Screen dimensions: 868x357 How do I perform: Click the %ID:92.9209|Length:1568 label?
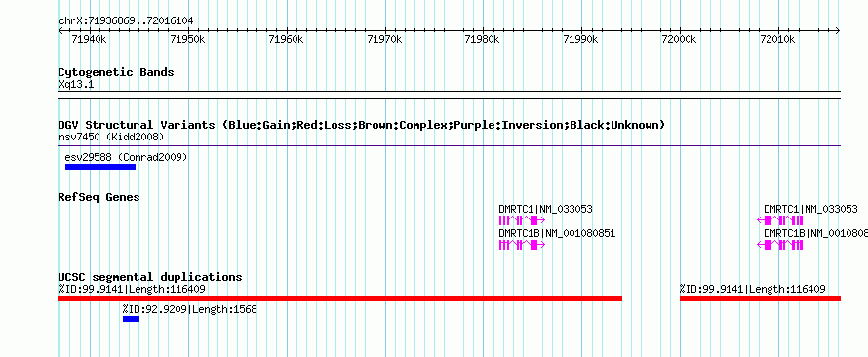tap(190, 309)
